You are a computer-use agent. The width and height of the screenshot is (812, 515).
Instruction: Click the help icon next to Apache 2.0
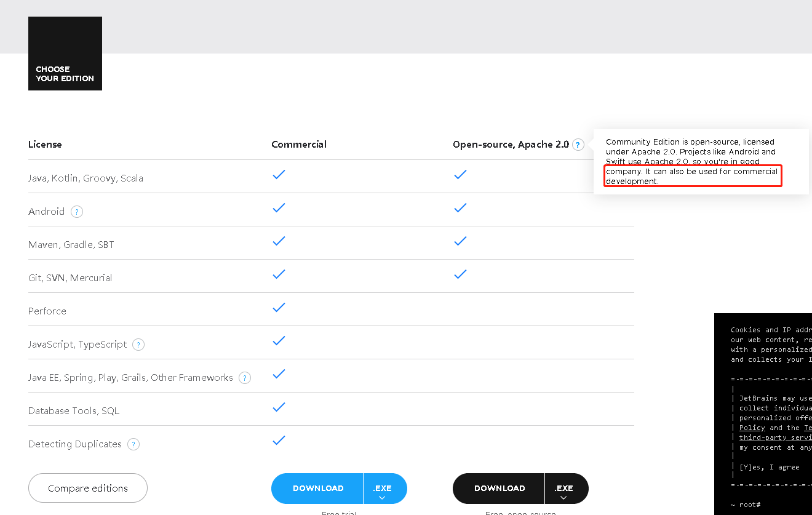tap(578, 145)
